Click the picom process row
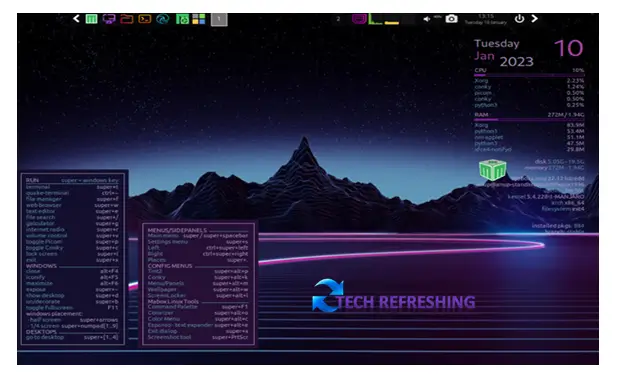621x384 pixels. click(x=529, y=93)
